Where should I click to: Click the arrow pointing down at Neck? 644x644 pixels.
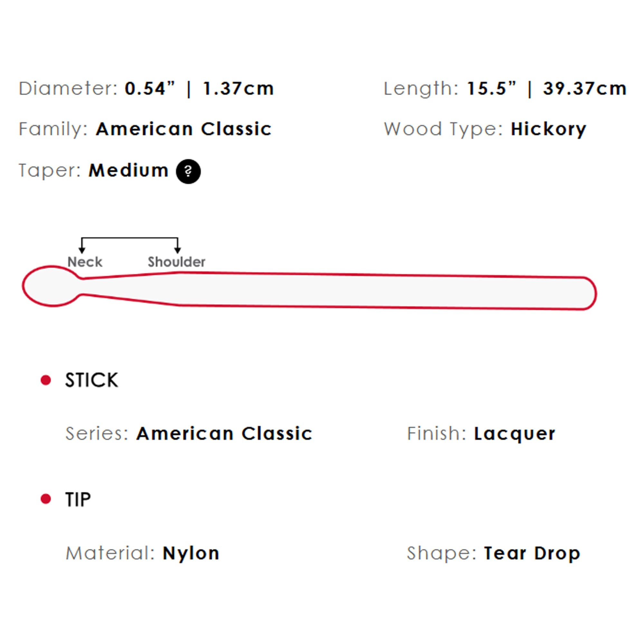point(82,250)
